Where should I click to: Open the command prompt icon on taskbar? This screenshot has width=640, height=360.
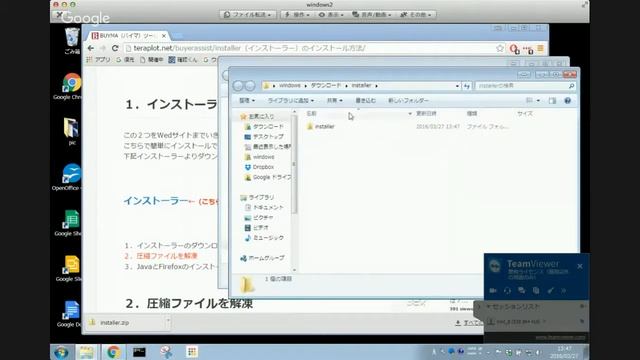pyautogui.click(x=139, y=352)
